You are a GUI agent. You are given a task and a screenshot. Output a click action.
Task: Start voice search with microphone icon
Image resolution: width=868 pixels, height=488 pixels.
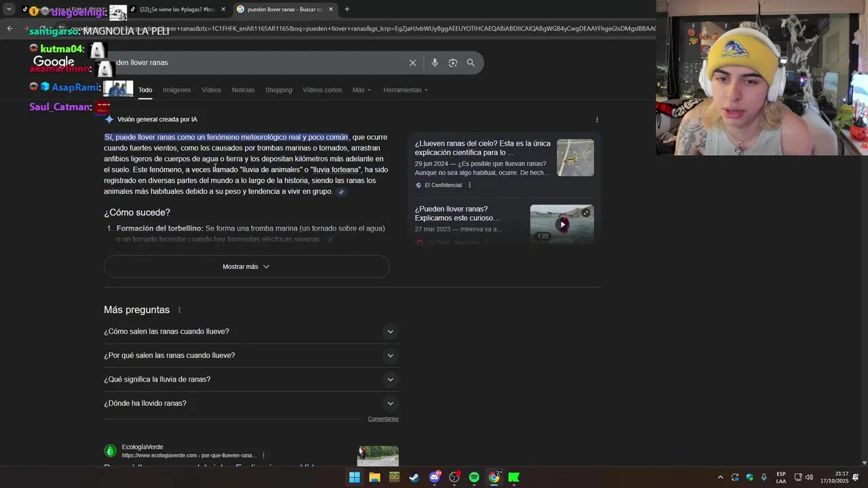click(435, 62)
